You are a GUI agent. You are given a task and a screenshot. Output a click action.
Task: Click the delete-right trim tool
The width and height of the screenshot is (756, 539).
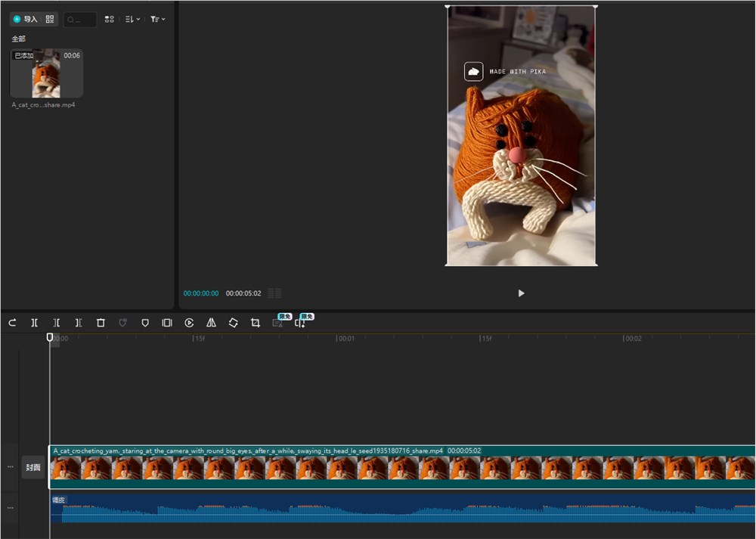point(79,323)
